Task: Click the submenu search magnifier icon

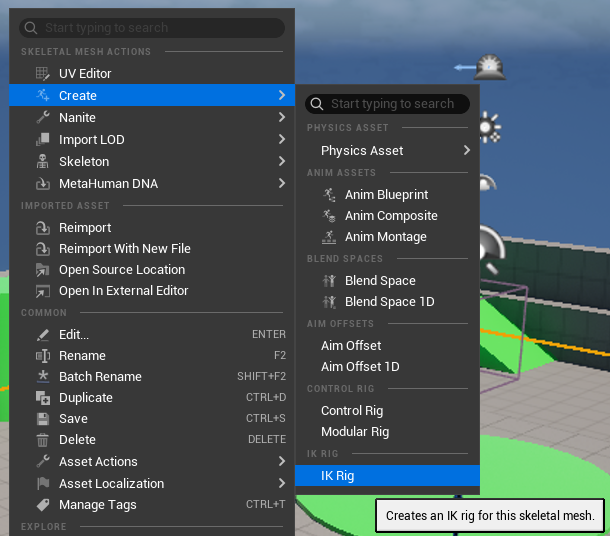Action: pos(317,104)
